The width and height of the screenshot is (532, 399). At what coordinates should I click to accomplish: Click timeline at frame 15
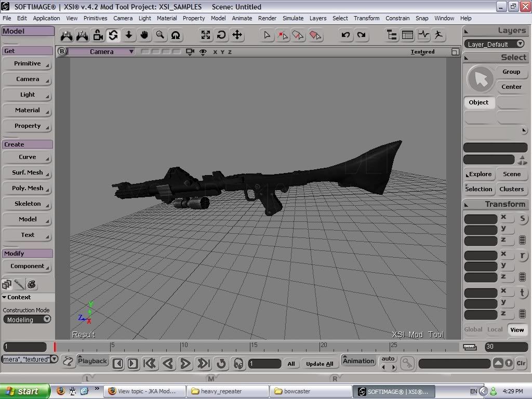click(x=250, y=347)
